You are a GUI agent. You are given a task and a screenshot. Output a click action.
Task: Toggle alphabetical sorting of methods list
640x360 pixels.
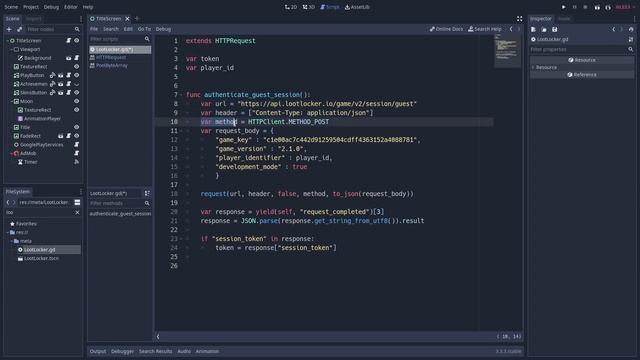(x=147, y=193)
